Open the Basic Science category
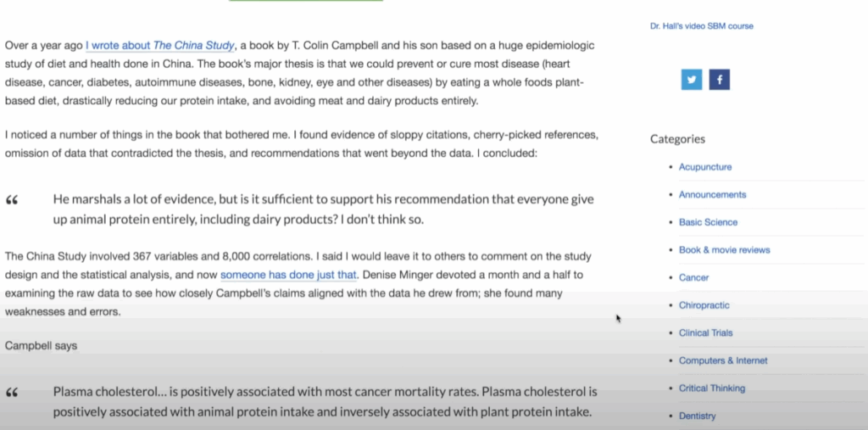The image size is (868, 430). tap(708, 222)
